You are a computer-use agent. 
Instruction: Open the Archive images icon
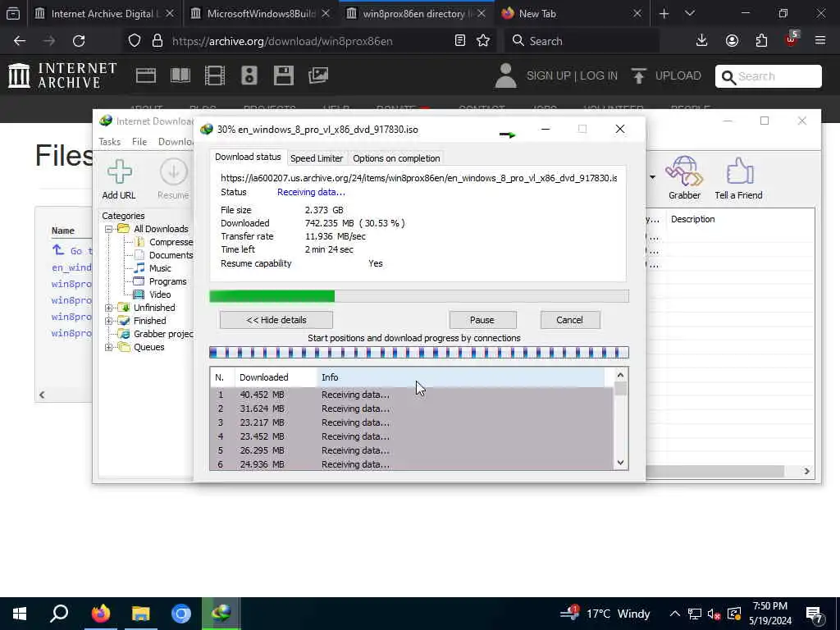coord(318,75)
